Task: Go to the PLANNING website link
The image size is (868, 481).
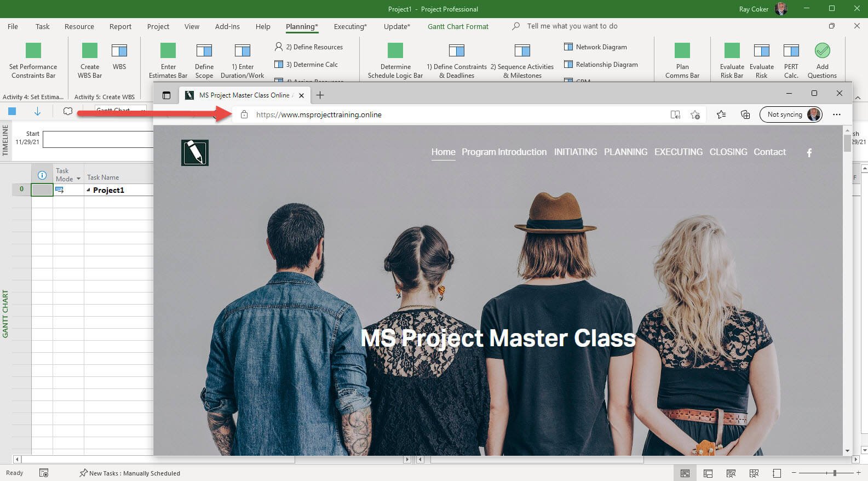Action: click(x=625, y=152)
